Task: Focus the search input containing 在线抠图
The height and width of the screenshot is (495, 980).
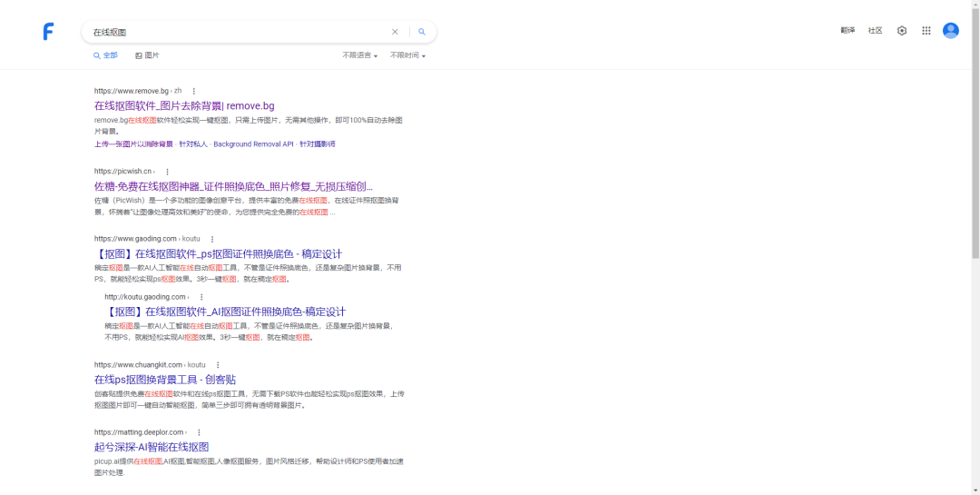Action: [x=238, y=32]
